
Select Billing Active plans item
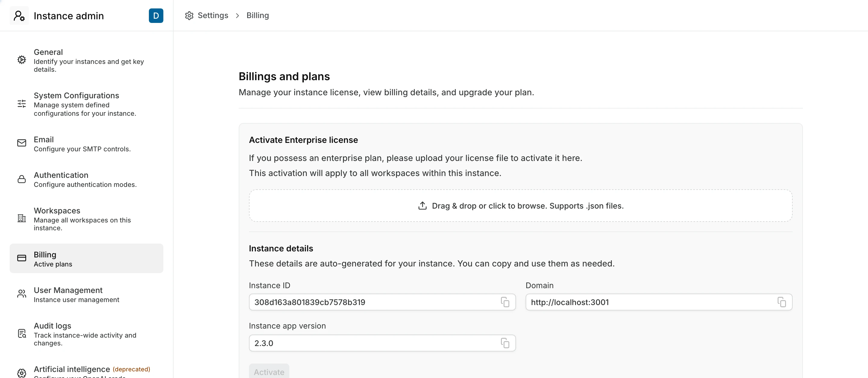[86, 258]
